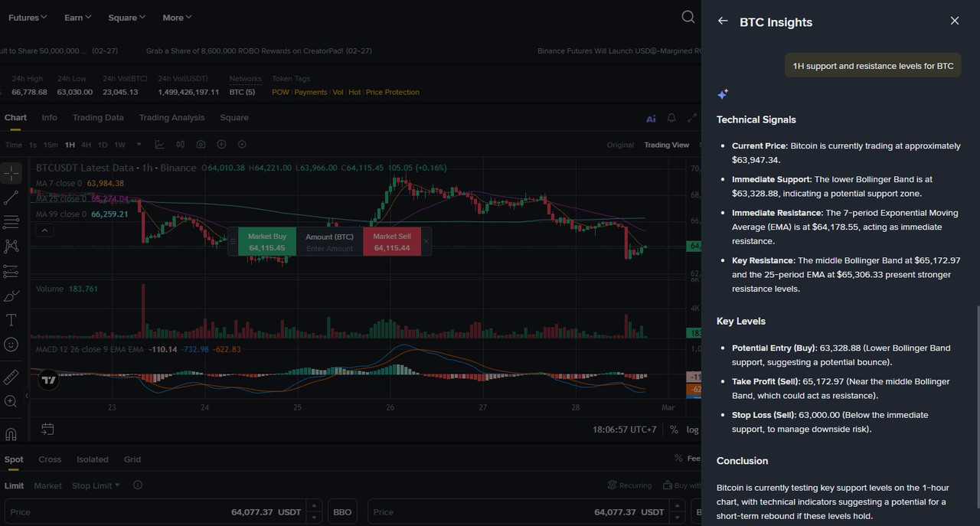Focus the Amount (BTC) input field
The width and height of the screenshot is (980, 526).
[x=329, y=242]
